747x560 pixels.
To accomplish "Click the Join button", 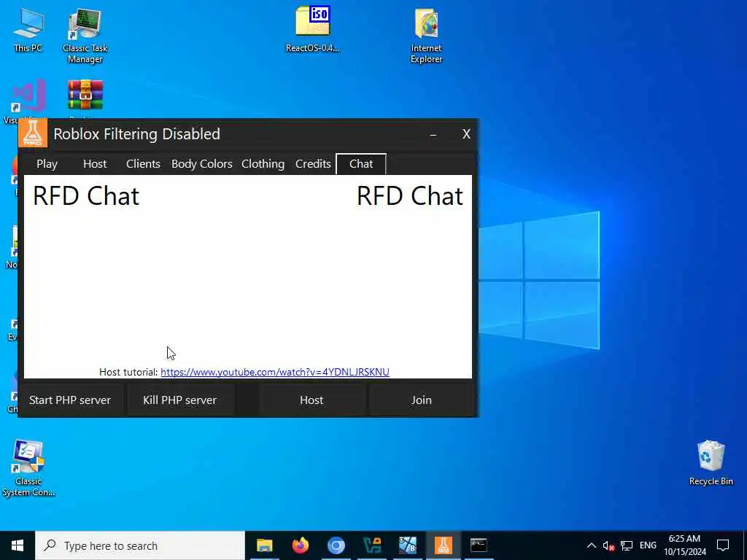I will 422,400.
